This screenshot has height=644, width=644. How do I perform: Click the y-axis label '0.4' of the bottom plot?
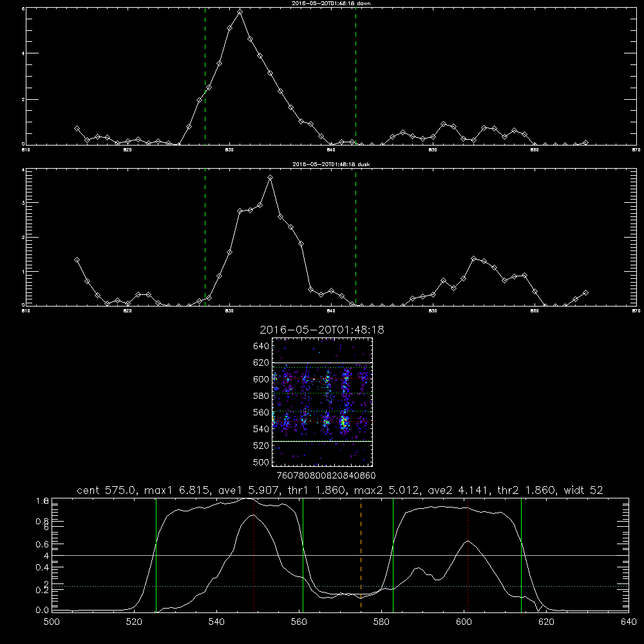(x=43, y=567)
